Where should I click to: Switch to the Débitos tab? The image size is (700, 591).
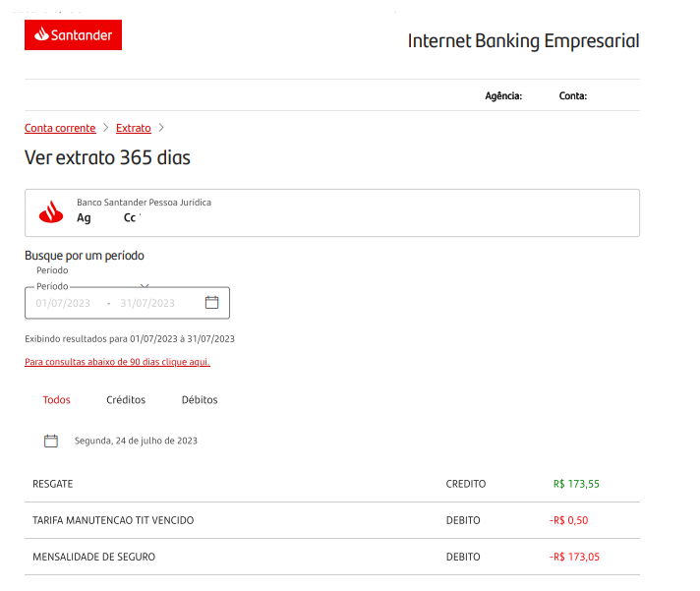point(200,399)
